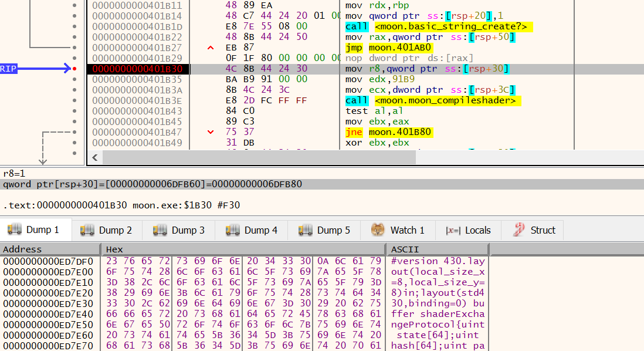Screen dimensions: 644x351
Task: Click the Locals variable icon
Action: click(x=452, y=230)
